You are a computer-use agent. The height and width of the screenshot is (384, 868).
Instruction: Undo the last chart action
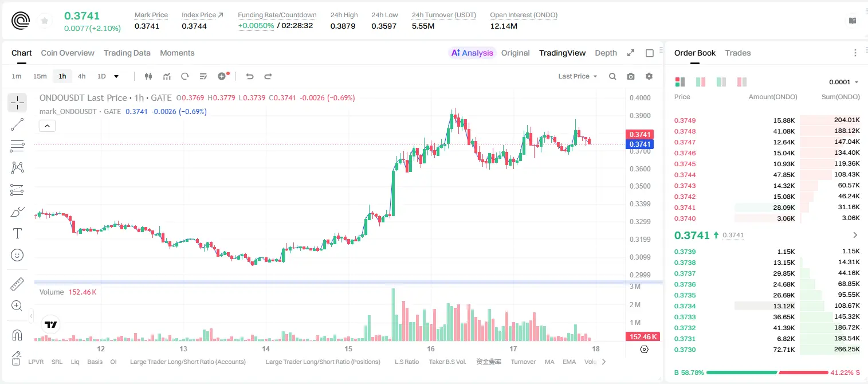(x=249, y=76)
